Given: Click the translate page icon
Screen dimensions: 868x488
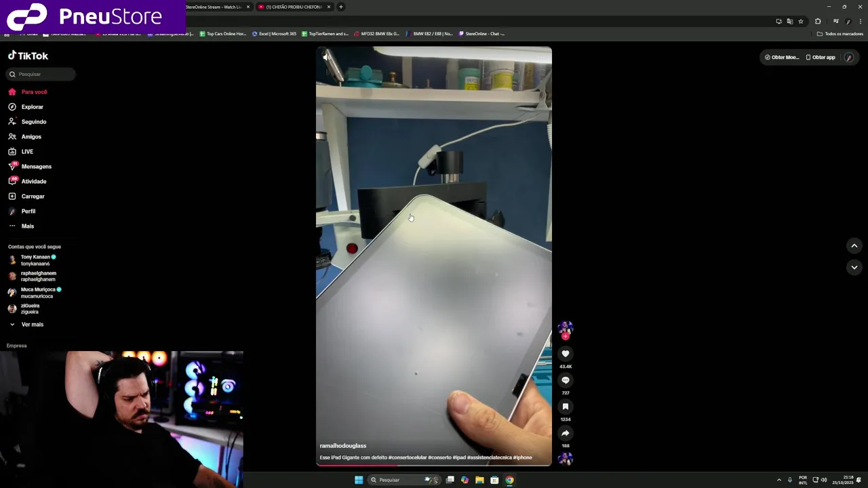Looking at the screenshot, I should [789, 21].
